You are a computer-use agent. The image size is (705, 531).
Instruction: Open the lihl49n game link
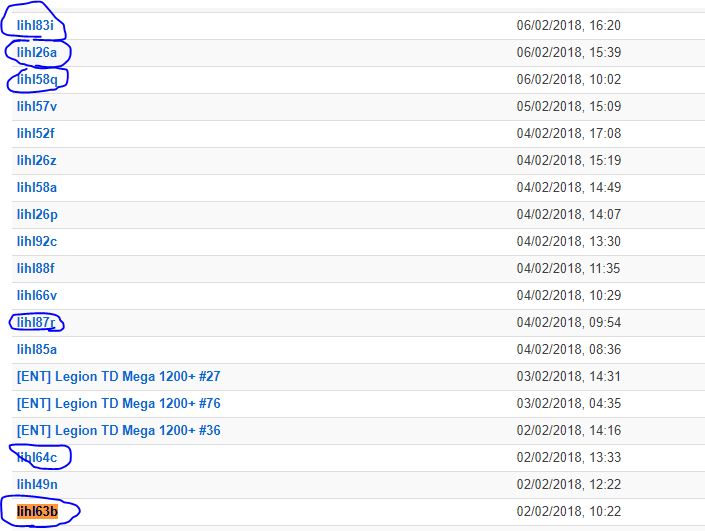click(x=37, y=484)
